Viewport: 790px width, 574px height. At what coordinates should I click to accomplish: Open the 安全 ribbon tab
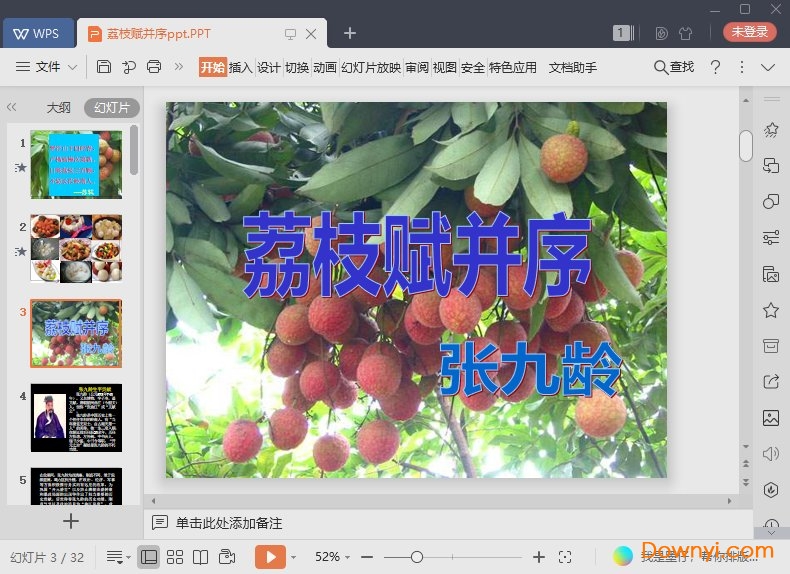[473, 67]
